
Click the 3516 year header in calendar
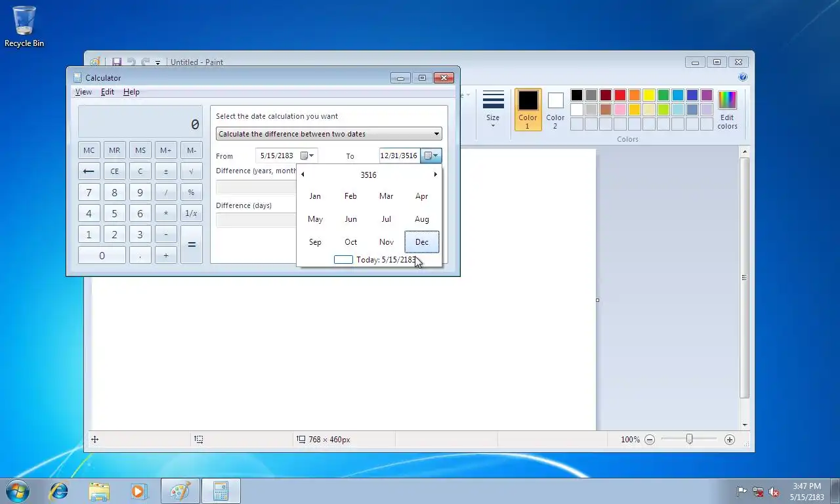(x=369, y=175)
